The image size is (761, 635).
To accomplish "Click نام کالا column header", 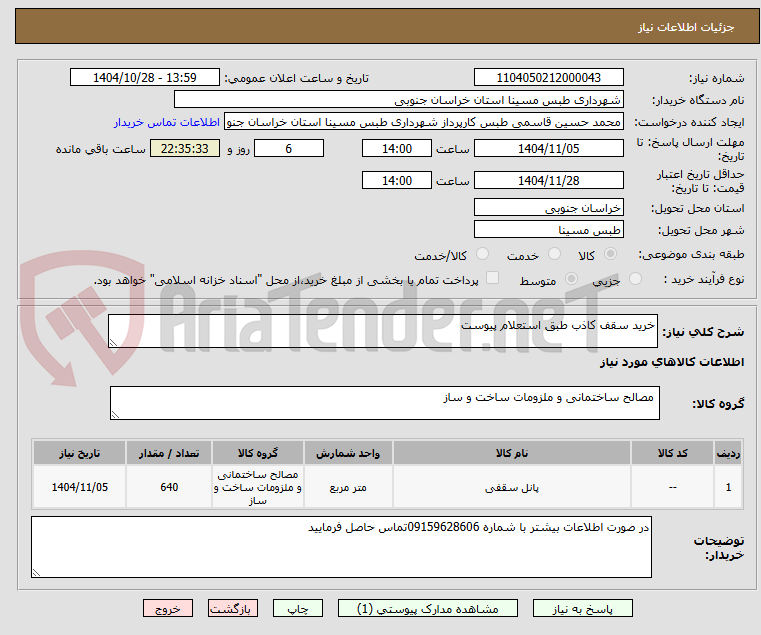I will click(x=512, y=453).
